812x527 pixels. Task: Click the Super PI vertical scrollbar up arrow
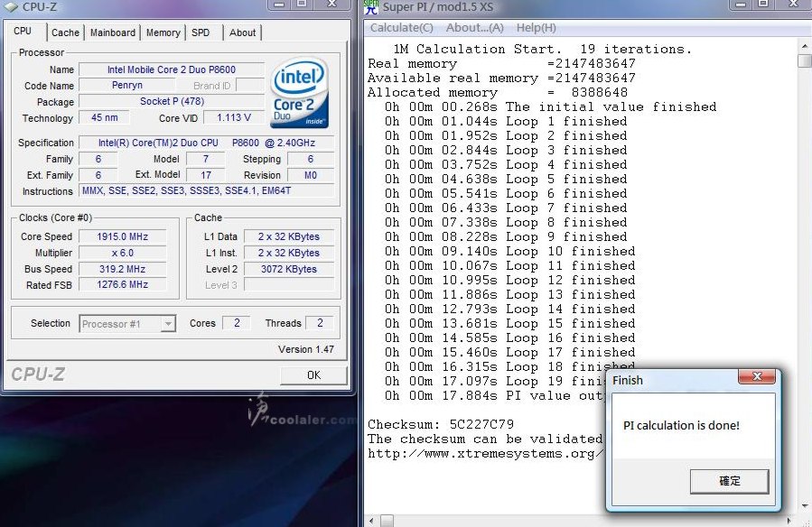coord(805,46)
